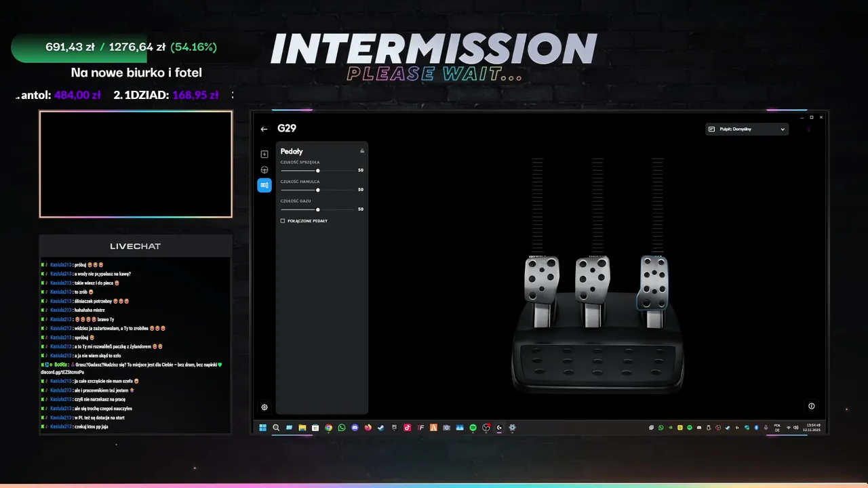Click the clutch pedal on the left of the image
The image size is (868, 488).
[x=542, y=279]
